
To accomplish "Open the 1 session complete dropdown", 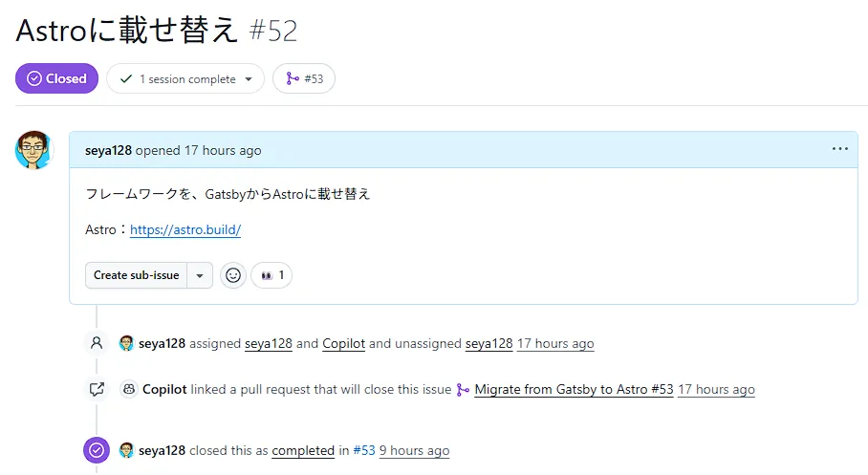I will pyautogui.click(x=185, y=78).
